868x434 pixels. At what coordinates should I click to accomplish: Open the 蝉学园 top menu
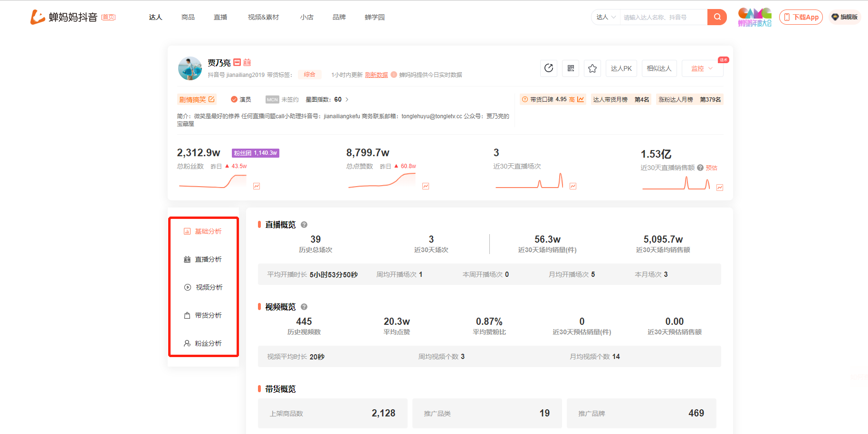click(x=374, y=17)
